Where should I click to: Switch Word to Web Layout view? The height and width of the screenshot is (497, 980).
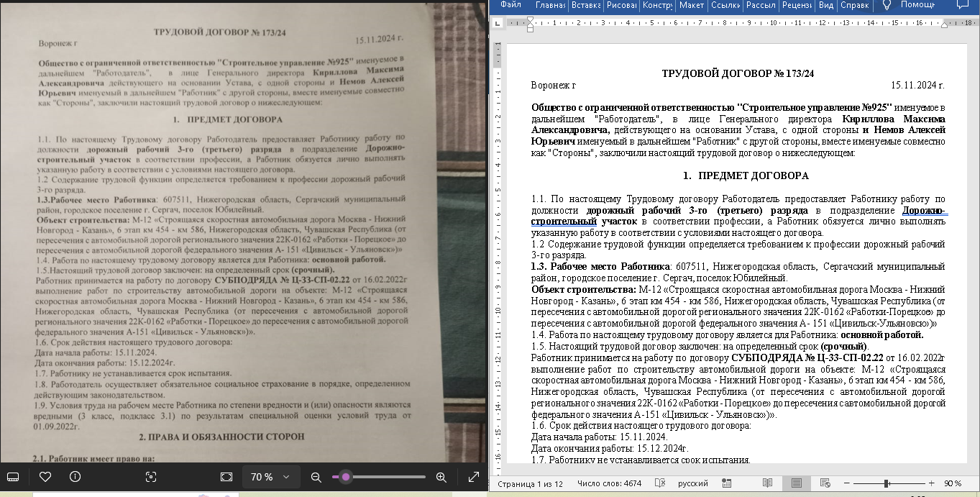pos(824,483)
